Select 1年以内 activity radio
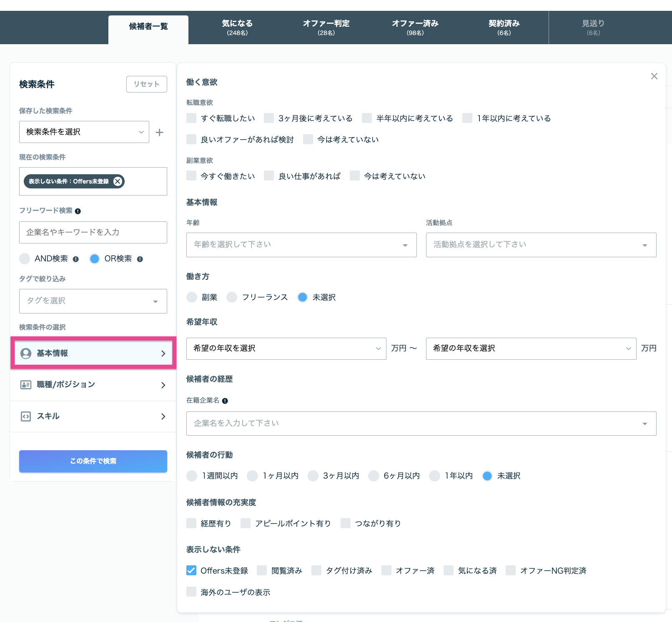Viewport: 672px width, 622px height. (x=435, y=476)
